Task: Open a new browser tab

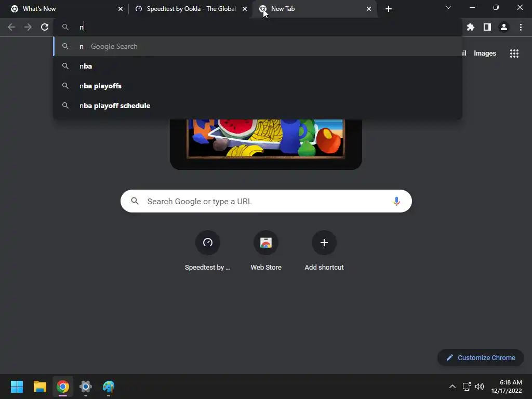Action: [389, 9]
